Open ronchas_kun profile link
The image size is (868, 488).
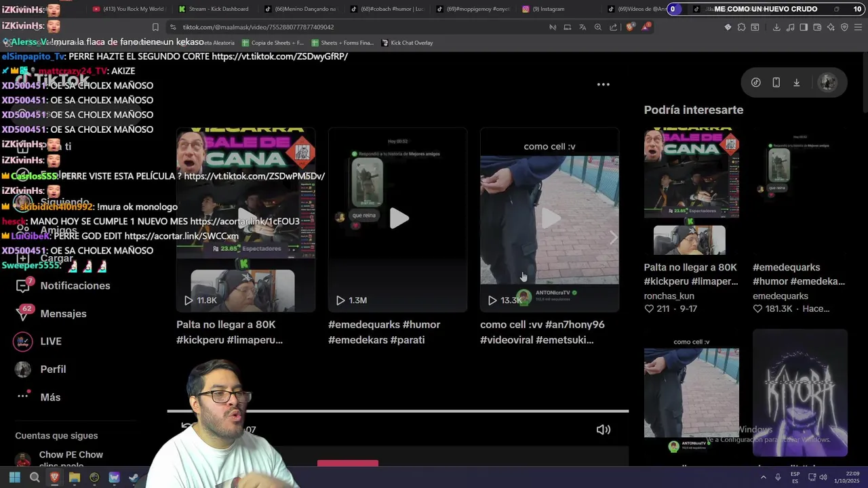click(669, 296)
